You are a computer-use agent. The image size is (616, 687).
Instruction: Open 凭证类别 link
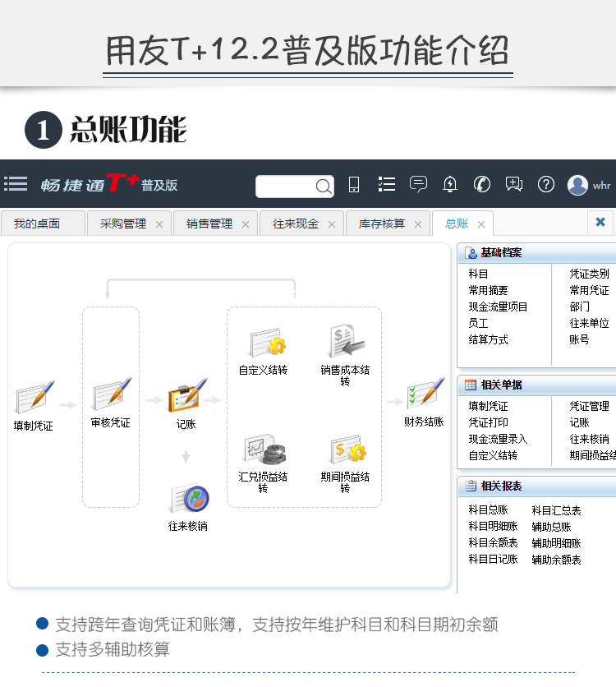tap(589, 274)
